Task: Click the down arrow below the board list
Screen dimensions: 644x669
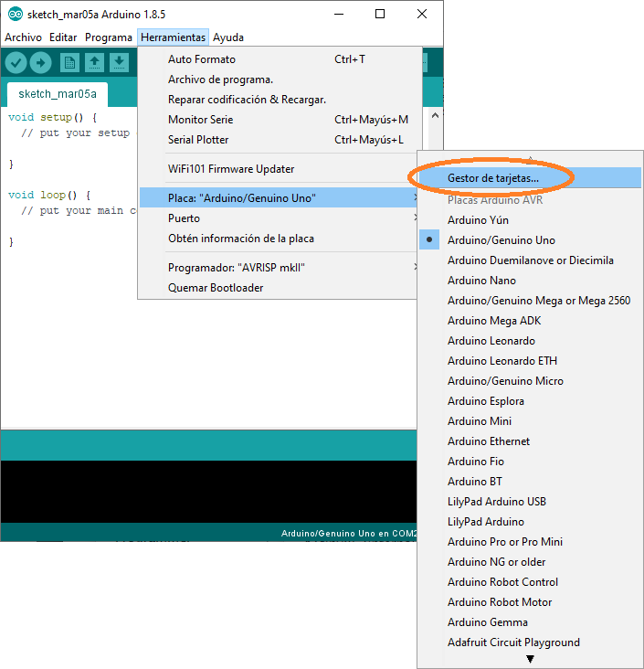Action: pyautogui.click(x=530, y=659)
